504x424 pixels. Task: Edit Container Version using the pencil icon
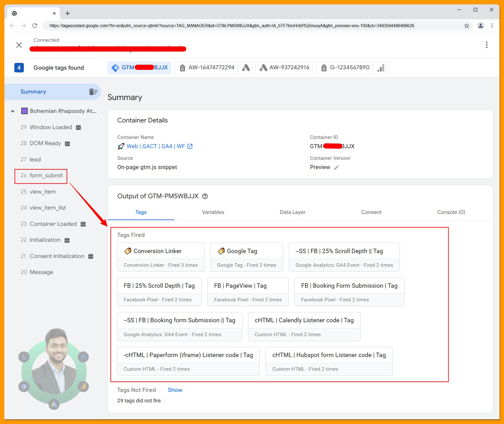pos(336,167)
